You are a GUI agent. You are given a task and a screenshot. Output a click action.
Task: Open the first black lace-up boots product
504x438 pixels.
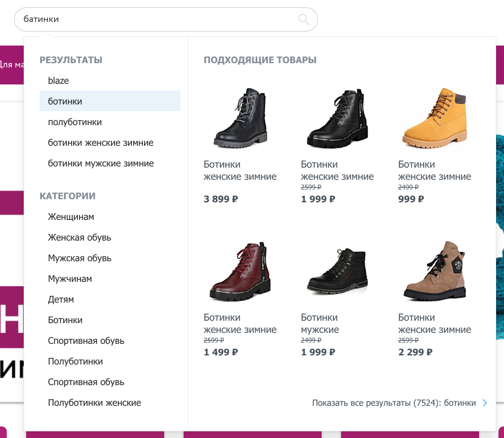point(241,119)
